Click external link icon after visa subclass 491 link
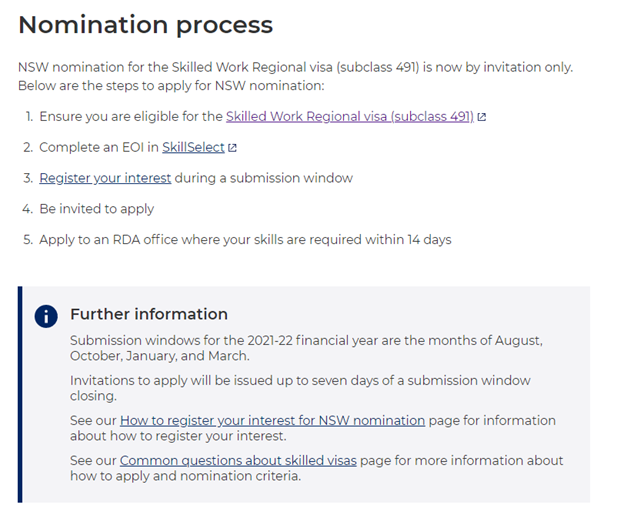 (x=482, y=117)
